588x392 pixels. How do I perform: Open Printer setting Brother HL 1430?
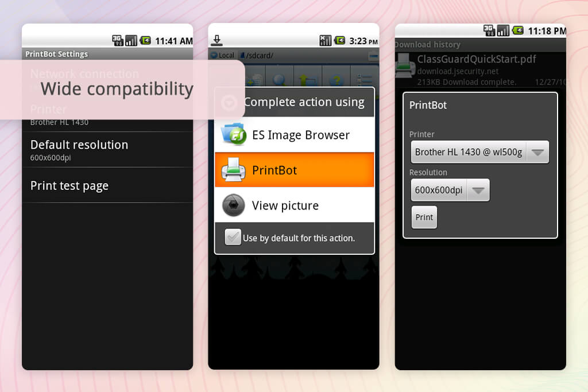107,115
